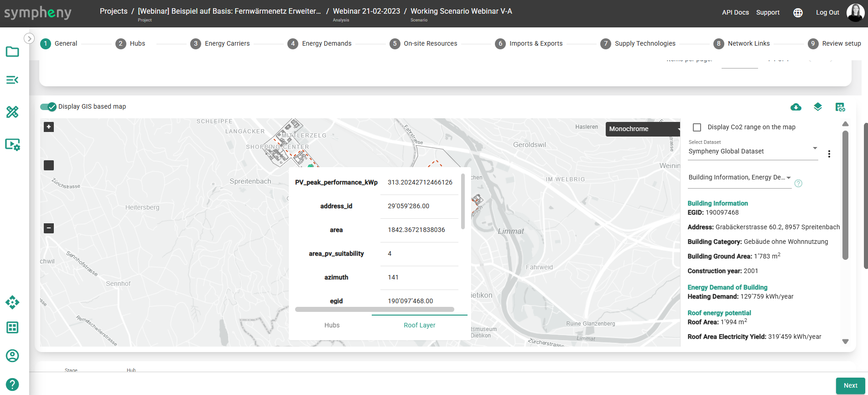Toggle Display GIS based map switch

(48, 107)
